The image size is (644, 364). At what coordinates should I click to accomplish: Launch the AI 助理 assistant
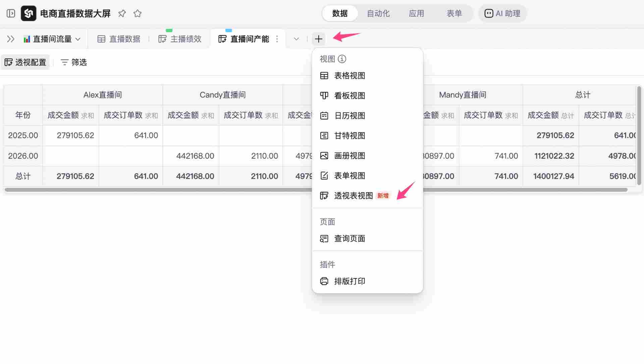pos(502,13)
